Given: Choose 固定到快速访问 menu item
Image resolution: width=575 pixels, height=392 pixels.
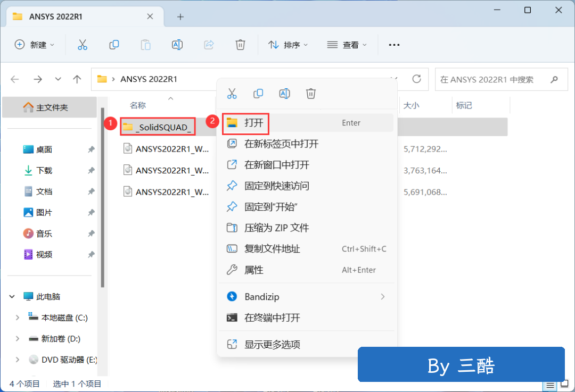Looking at the screenshot, I should pyautogui.click(x=307, y=186).
